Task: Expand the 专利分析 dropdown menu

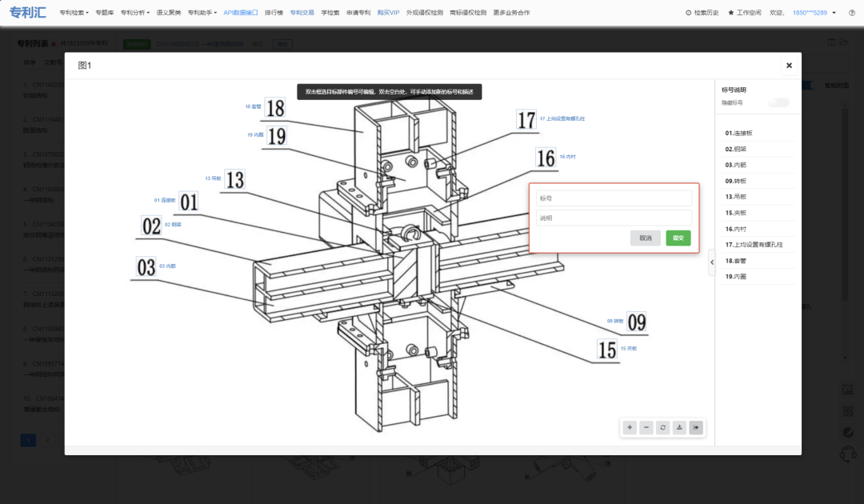Action: tap(134, 13)
